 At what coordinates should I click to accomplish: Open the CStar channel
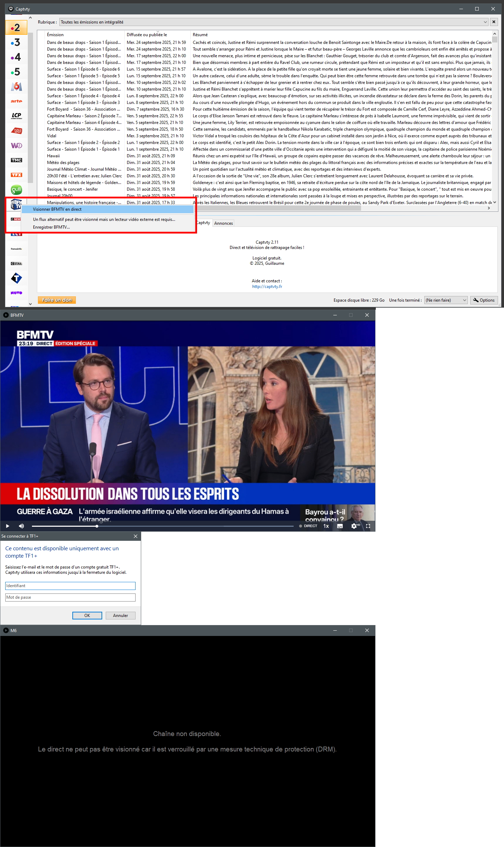click(16, 263)
